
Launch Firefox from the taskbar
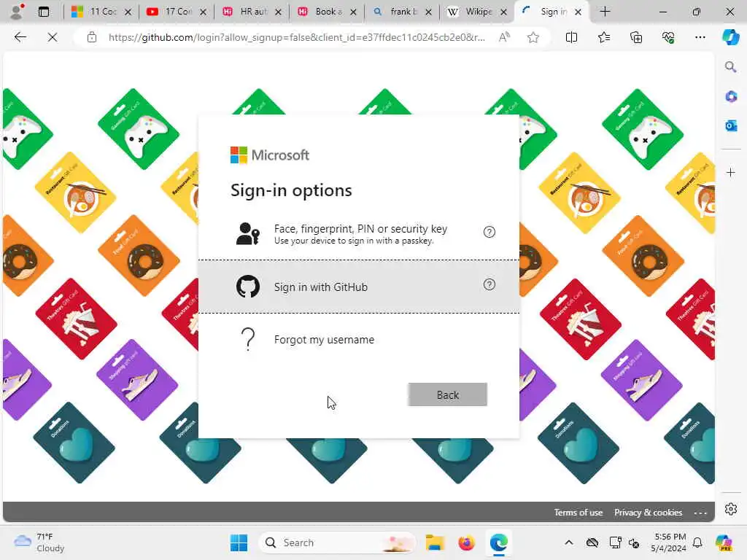(466, 542)
